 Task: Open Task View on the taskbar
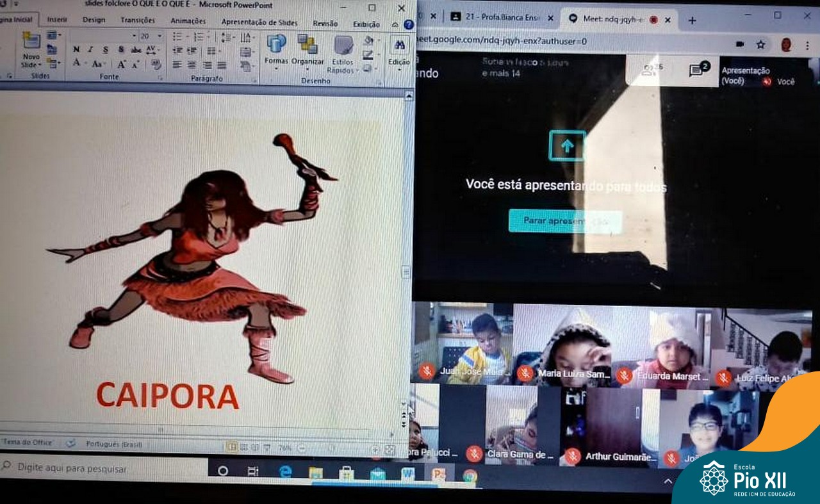click(x=253, y=471)
